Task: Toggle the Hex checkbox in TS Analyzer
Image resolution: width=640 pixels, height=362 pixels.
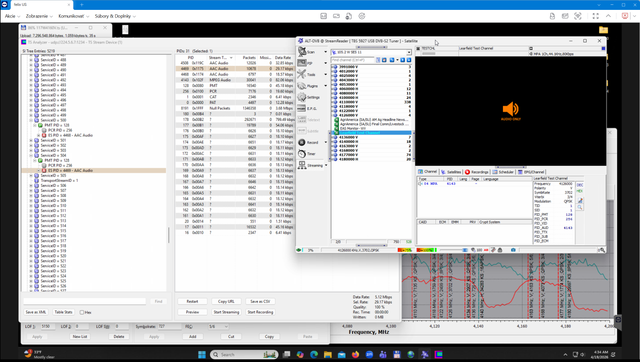Action: point(82,312)
